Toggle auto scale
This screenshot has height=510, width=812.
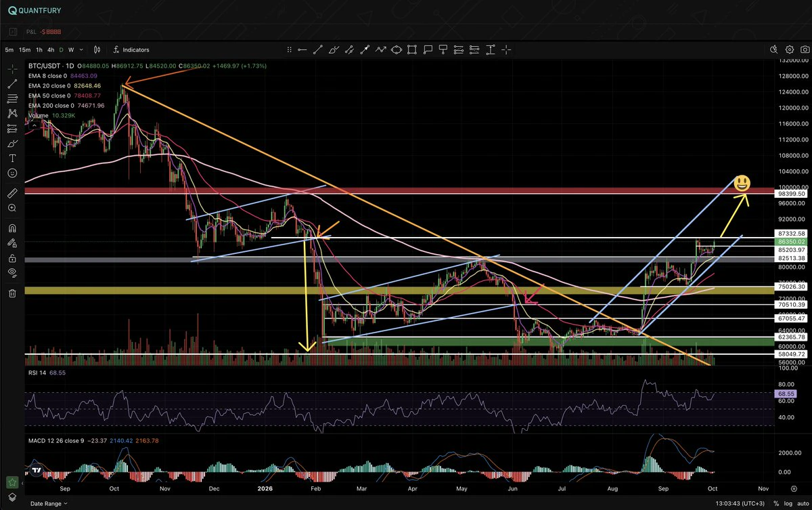(x=803, y=503)
